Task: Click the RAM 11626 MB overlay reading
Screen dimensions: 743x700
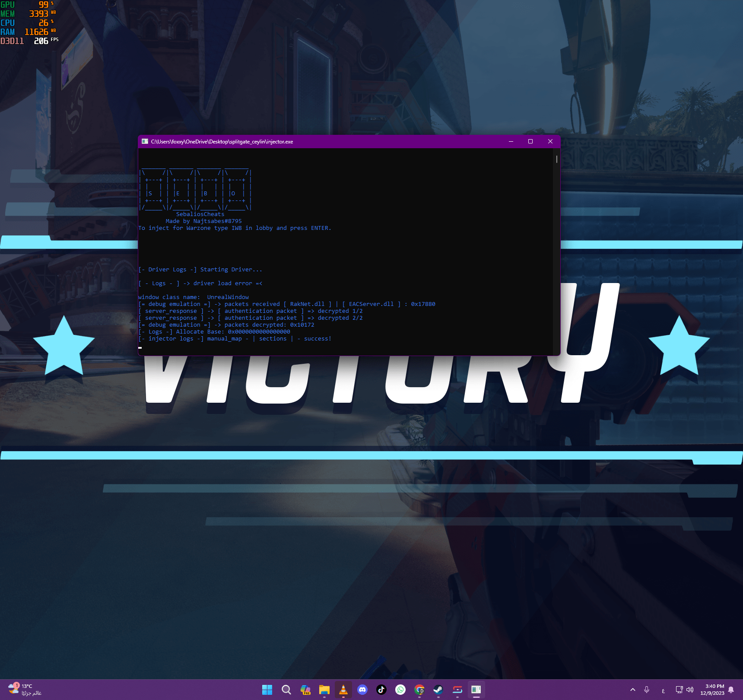Action: tap(29, 32)
